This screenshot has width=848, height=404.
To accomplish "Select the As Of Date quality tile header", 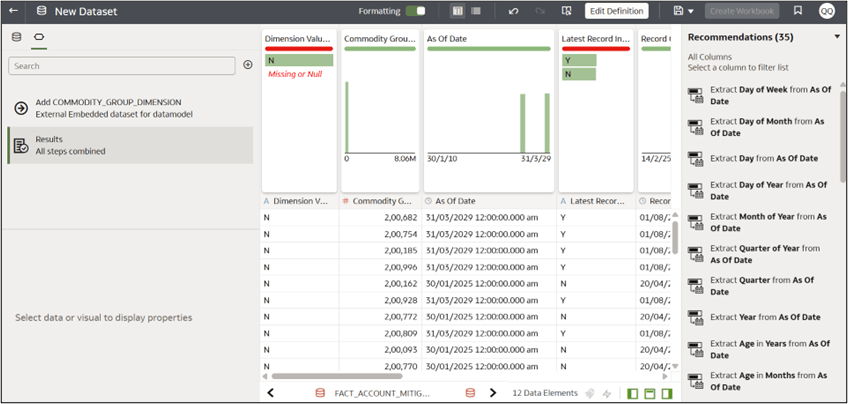I will click(x=447, y=39).
